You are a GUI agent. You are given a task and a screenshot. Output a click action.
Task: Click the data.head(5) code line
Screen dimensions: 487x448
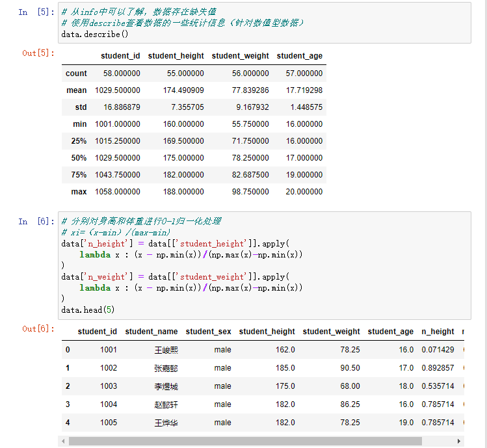(x=88, y=310)
